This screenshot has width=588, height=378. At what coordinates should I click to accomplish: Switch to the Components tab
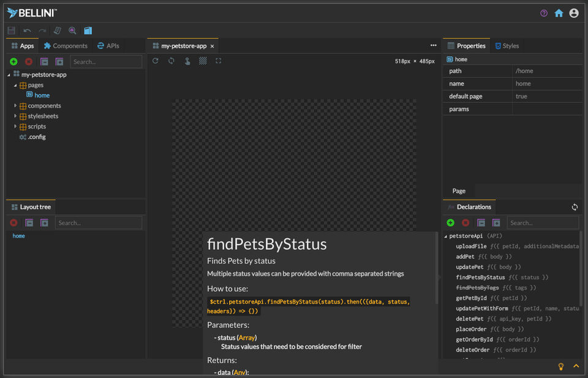click(x=66, y=46)
